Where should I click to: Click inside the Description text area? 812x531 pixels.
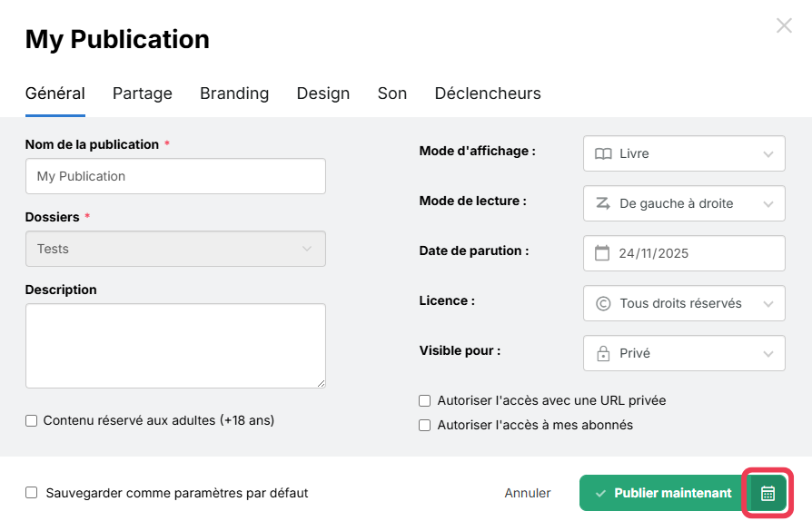coord(175,346)
